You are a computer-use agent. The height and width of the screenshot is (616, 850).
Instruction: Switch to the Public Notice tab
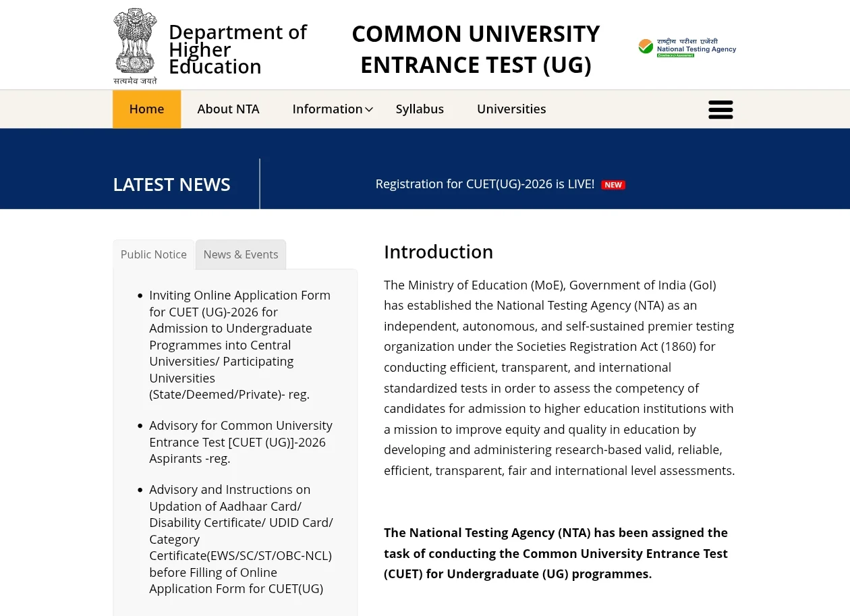153,254
